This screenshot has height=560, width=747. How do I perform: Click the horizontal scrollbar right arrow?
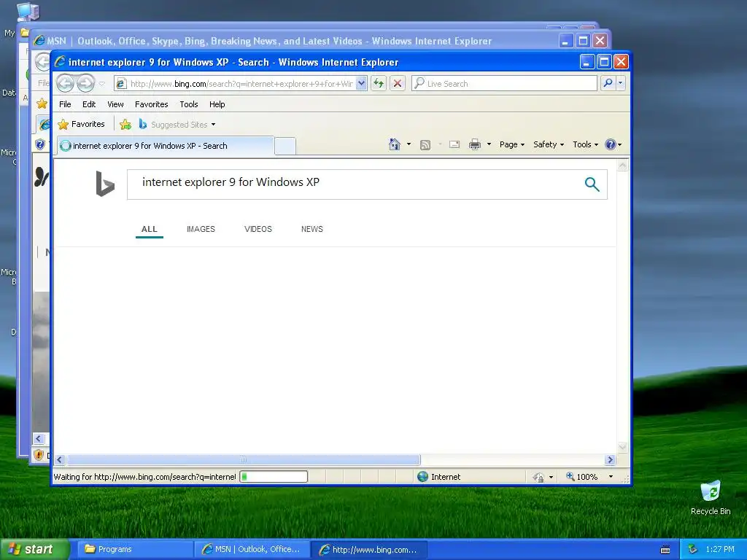[610, 459]
